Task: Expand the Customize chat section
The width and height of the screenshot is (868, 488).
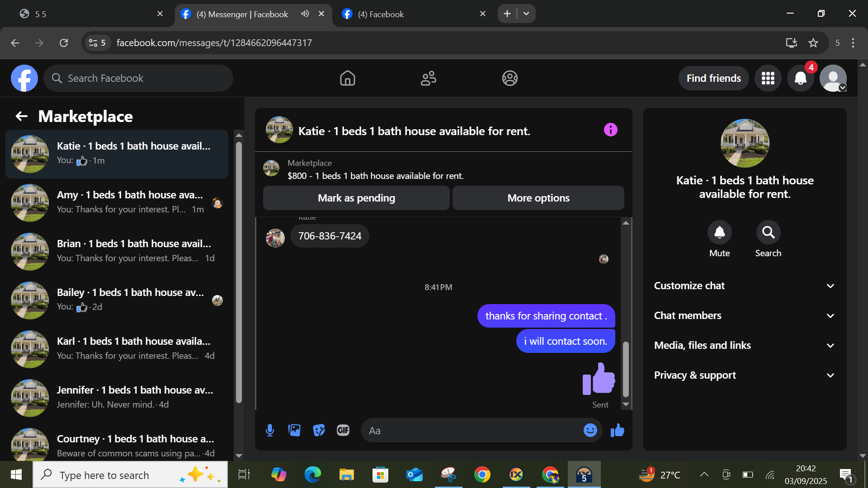Action: point(745,286)
